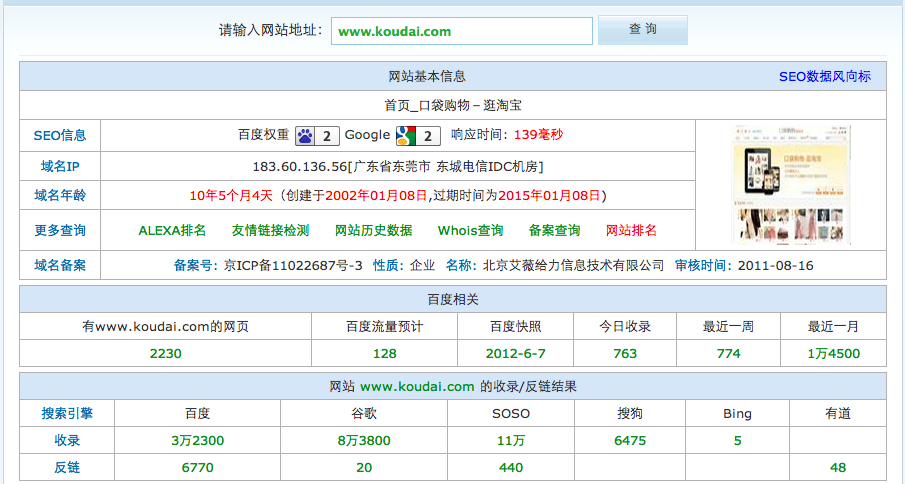905x484 pixels.
Task: Click Baidu backlink value 6770
Action: pos(197,468)
